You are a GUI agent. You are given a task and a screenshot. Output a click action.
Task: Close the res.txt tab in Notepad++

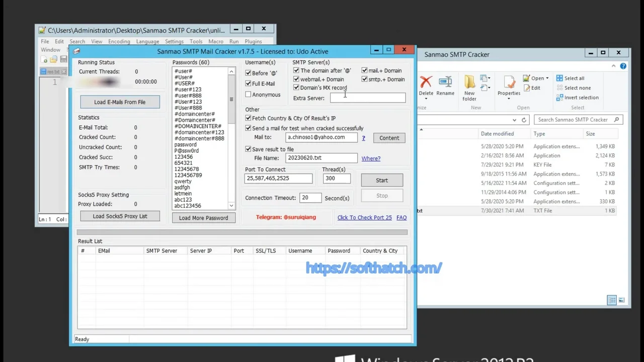64,72
